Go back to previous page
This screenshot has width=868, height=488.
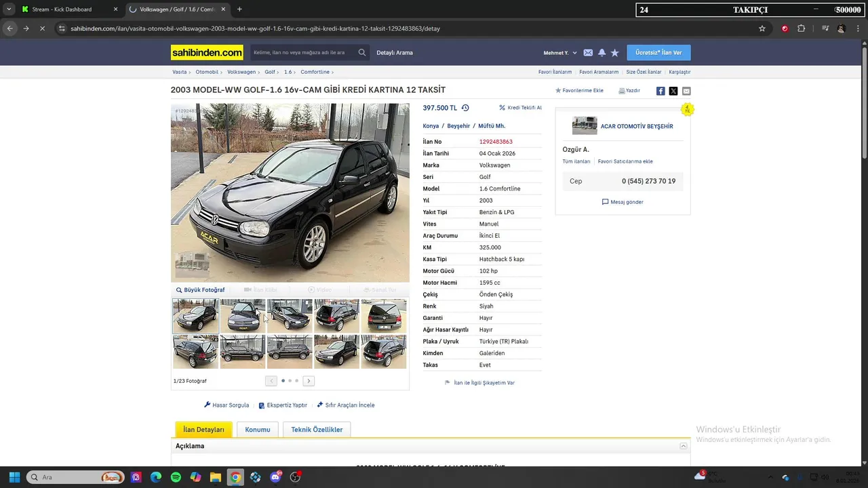pos(9,28)
